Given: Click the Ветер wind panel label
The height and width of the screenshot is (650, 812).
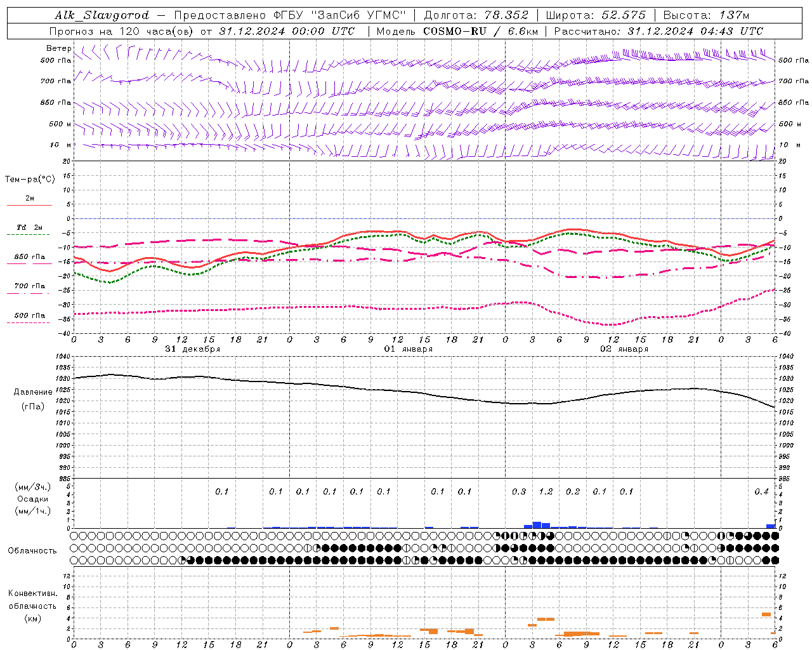Looking at the screenshot, I should (59, 48).
